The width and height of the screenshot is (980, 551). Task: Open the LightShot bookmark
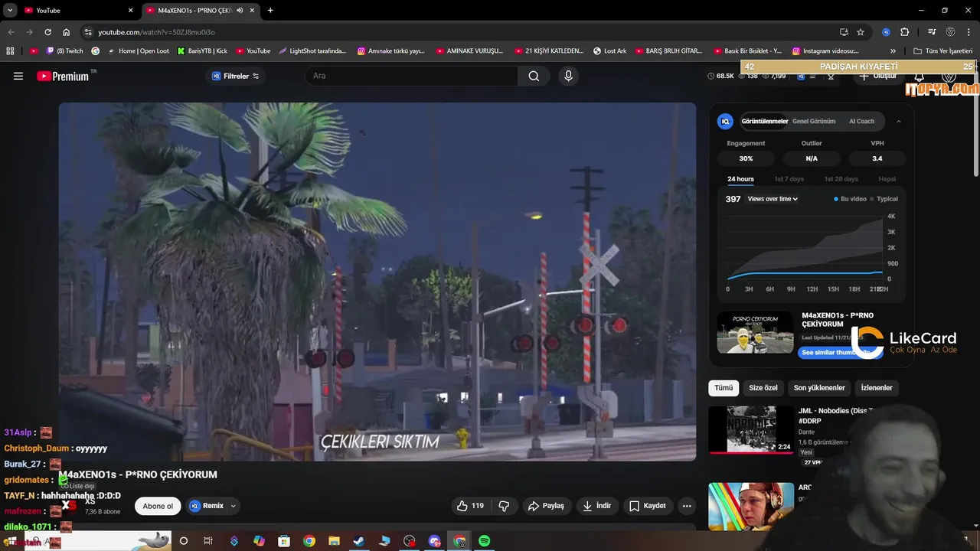(x=312, y=51)
